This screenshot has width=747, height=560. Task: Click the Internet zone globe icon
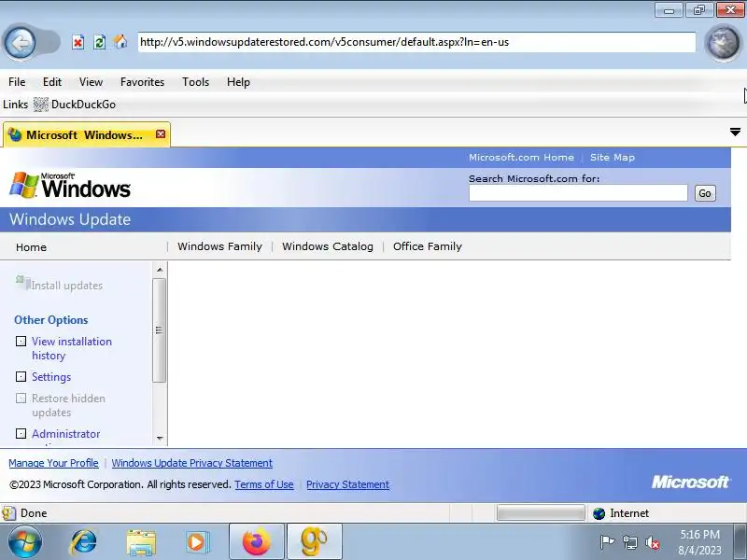click(599, 513)
